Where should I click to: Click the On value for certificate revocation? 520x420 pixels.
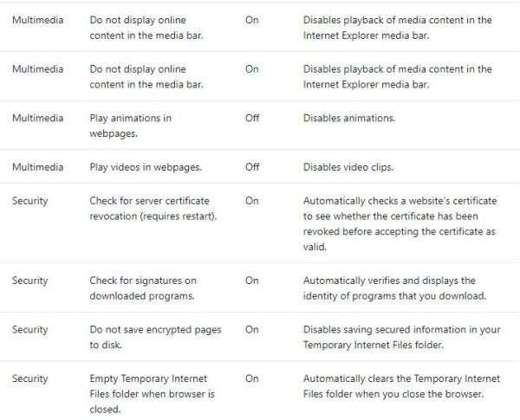pos(251,201)
